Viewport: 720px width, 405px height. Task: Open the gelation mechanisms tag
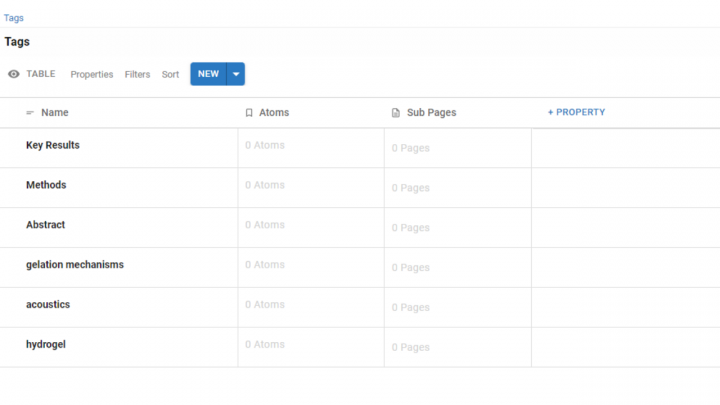pos(75,265)
